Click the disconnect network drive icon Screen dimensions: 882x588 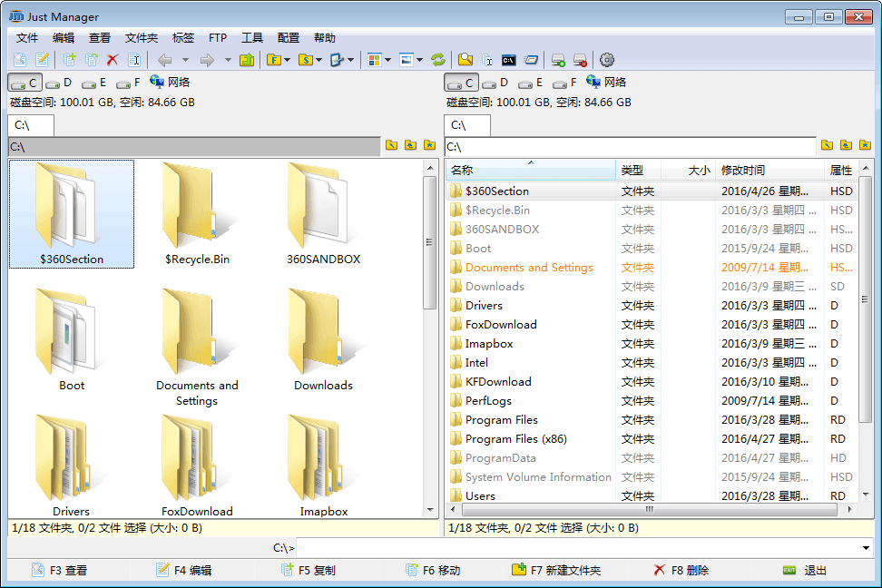(580, 60)
